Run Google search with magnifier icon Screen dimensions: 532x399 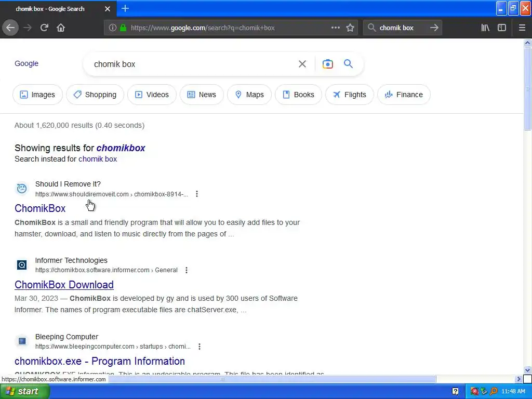(x=348, y=64)
